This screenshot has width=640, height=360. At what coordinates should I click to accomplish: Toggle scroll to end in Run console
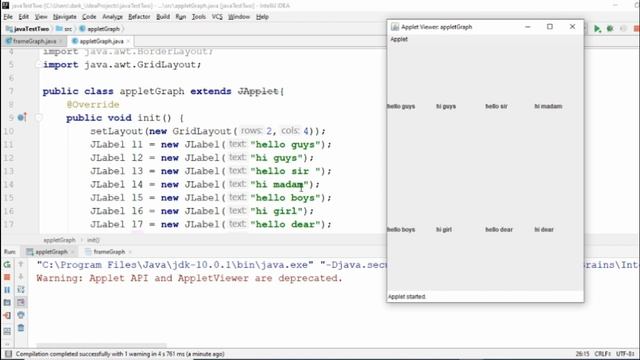21,302
